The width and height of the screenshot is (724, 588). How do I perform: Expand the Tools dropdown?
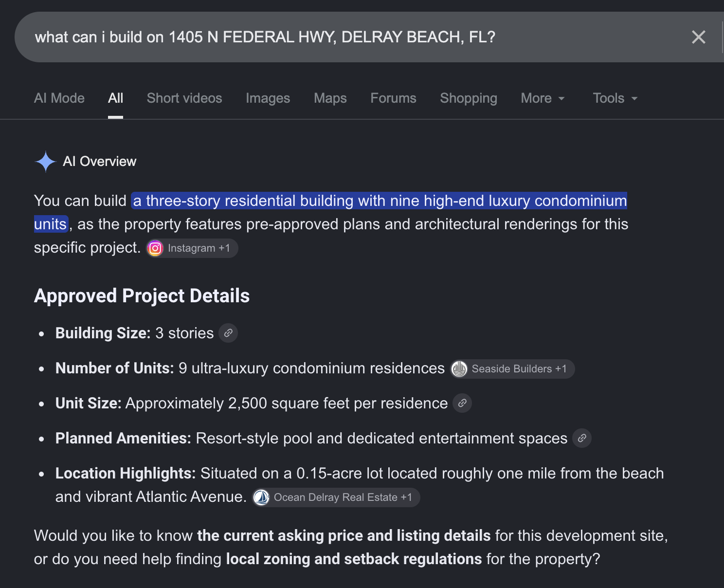point(615,98)
